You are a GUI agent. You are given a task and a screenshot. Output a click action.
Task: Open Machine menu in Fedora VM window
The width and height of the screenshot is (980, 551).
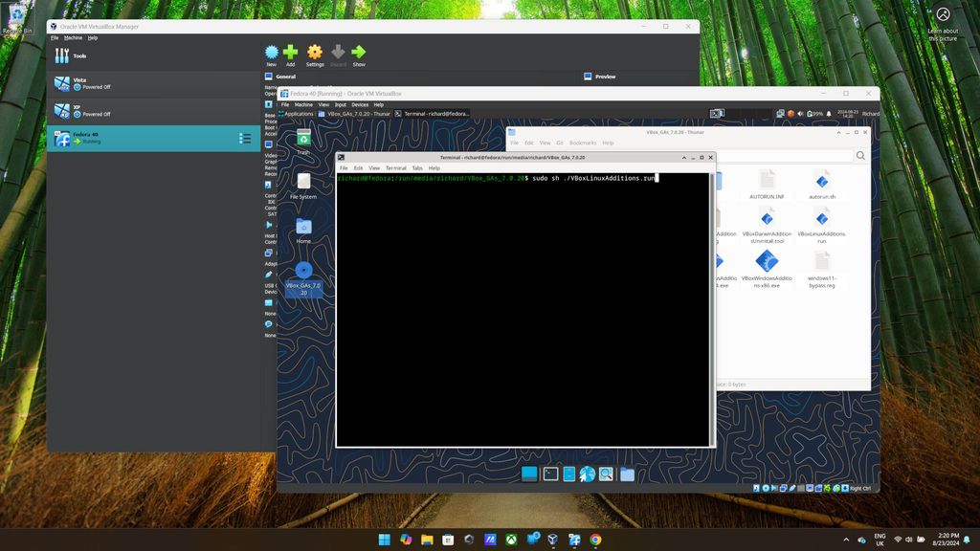(x=303, y=105)
